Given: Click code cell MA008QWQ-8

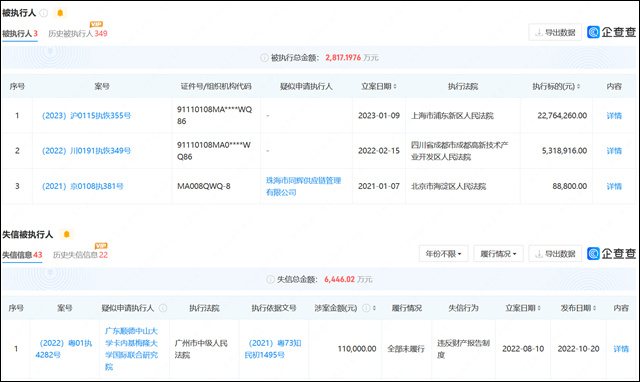Looking at the screenshot, I should [204, 187].
